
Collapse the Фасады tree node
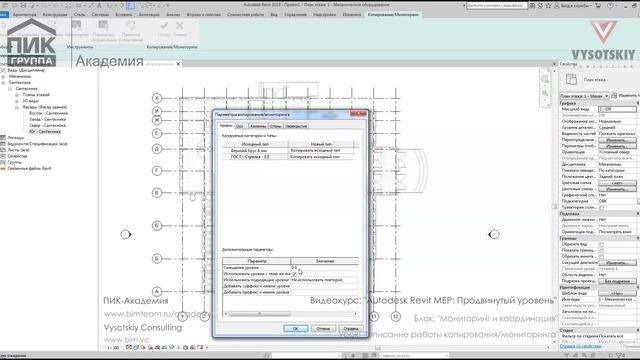click(17, 107)
